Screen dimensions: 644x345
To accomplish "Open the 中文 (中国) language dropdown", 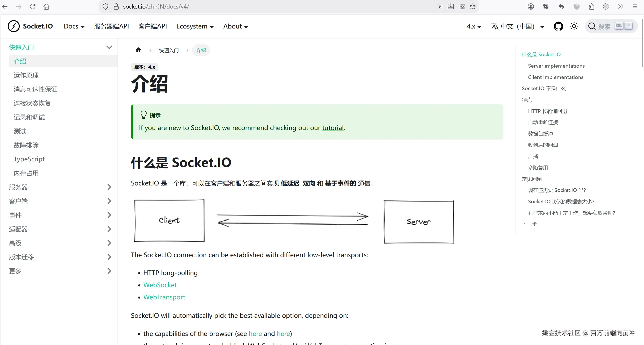I will coord(518,26).
